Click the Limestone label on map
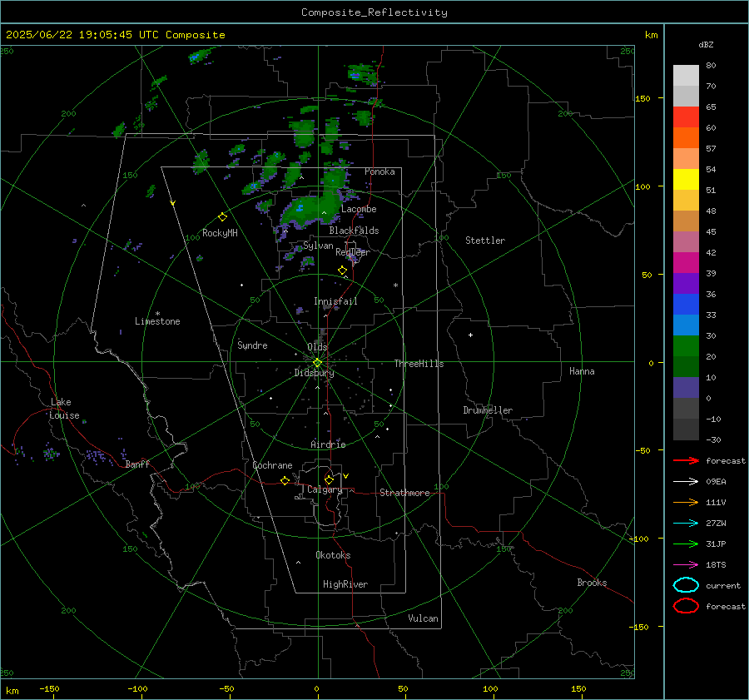The width and height of the screenshot is (749, 700). [x=157, y=321]
